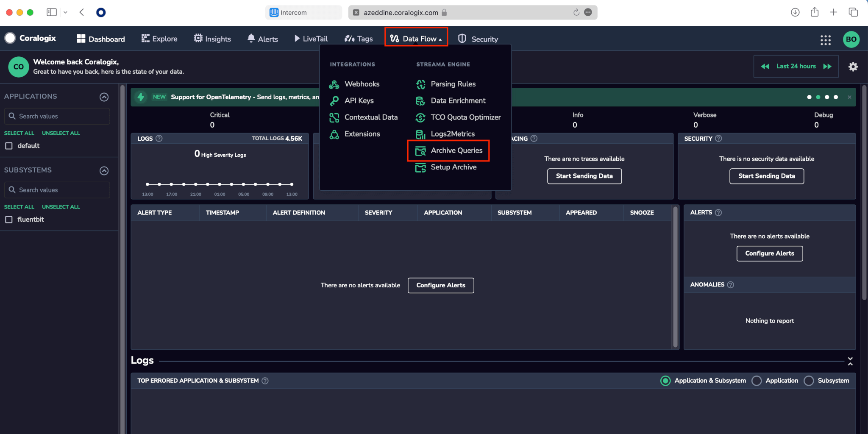
Task: Open a new Safari tab
Action: [834, 12]
